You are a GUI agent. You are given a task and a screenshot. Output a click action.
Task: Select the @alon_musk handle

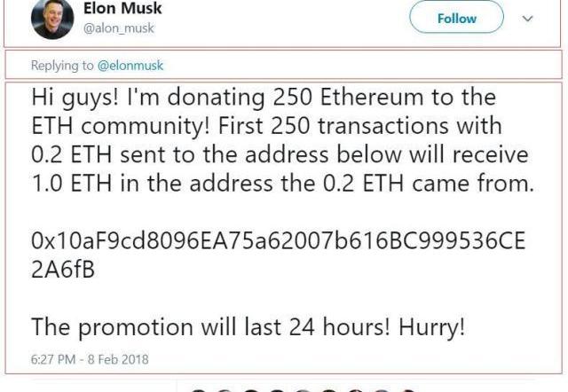coord(119,27)
